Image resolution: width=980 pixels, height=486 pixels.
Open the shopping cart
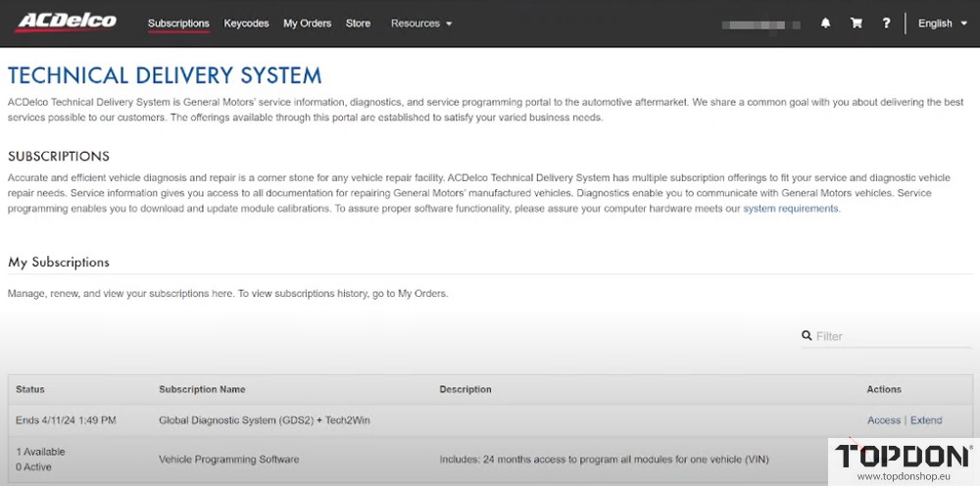coord(856,24)
